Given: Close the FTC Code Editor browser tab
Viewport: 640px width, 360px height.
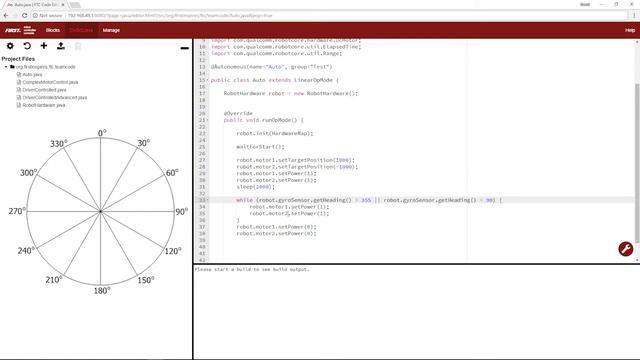Looking at the screenshot, I should pos(63,4).
